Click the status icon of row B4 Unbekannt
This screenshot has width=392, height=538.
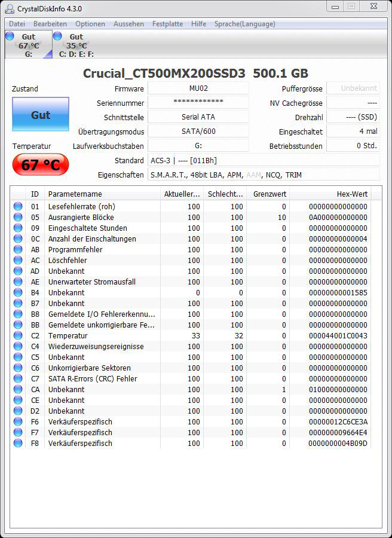(18, 292)
